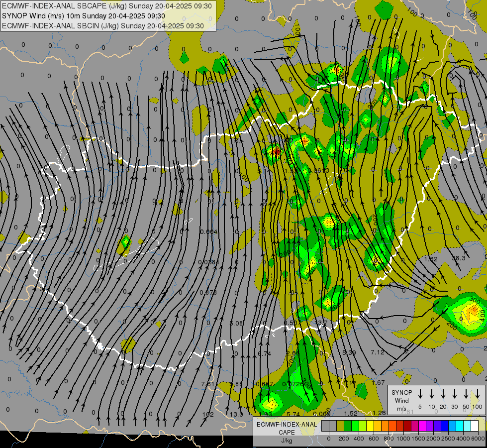
Task: Click the '2000' tick label of CAPE scale
Action: (433, 439)
